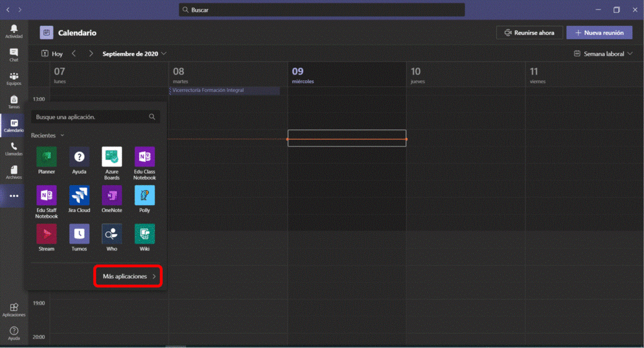Create meeting with Nueva reunión button
The width and height of the screenshot is (644, 348).
point(599,33)
